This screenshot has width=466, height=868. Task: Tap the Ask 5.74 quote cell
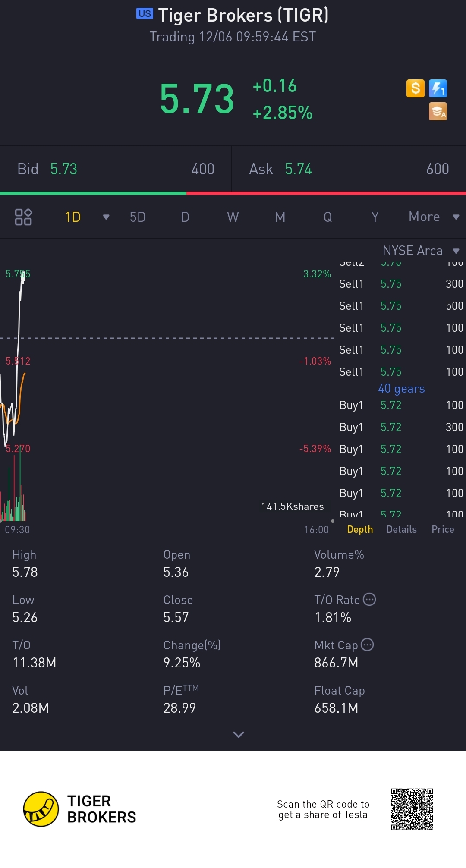349,169
